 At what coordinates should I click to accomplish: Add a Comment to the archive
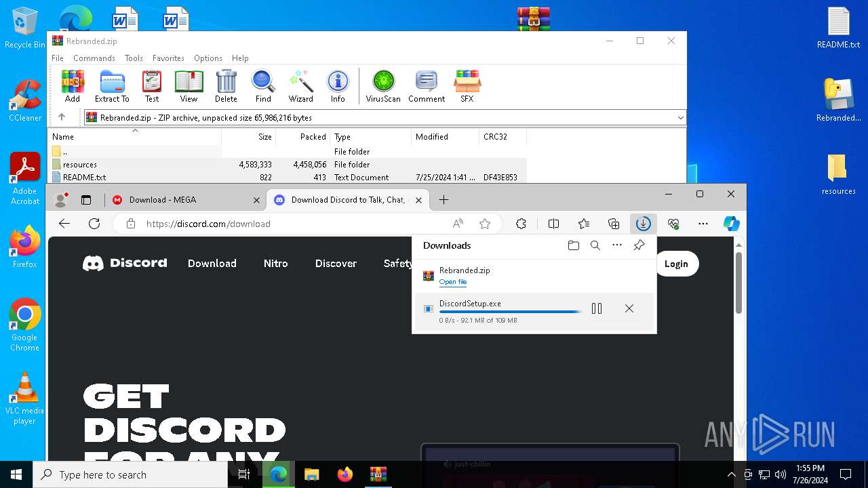[x=427, y=86]
